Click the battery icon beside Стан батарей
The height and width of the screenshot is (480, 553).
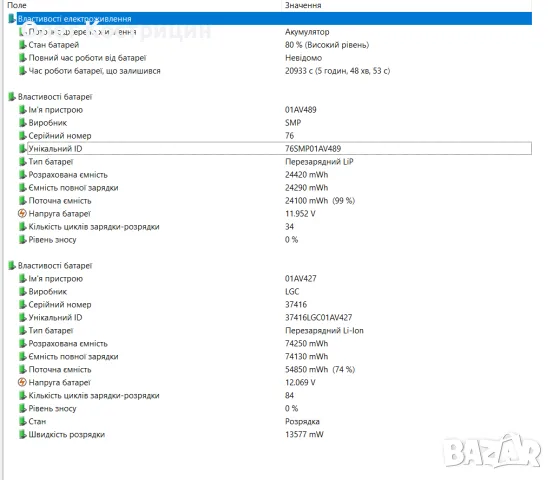point(22,45)
